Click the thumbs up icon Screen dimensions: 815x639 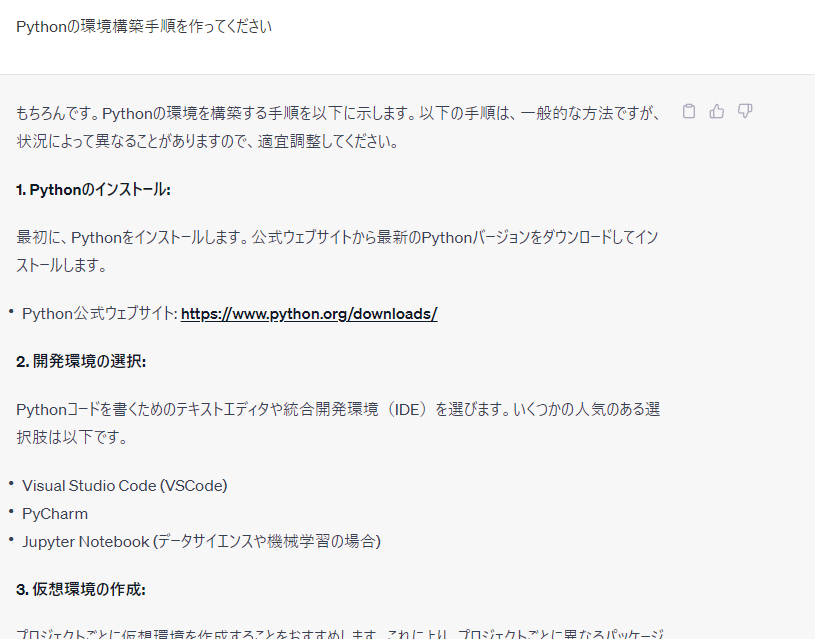pyautogui.click(x=716, y=111)
